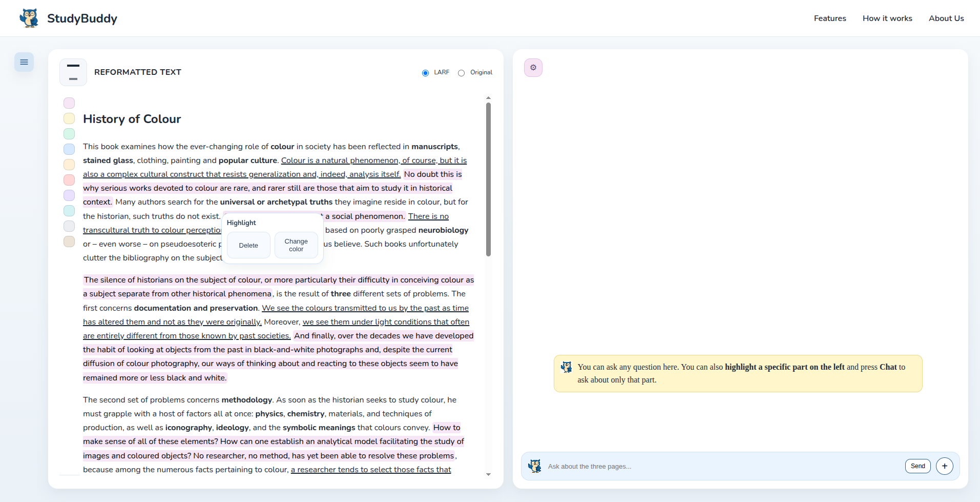Click the scroll down arrow of text panel
Image resolution: width=980 pixels, height=502 pixels.
tap(488, 474)
